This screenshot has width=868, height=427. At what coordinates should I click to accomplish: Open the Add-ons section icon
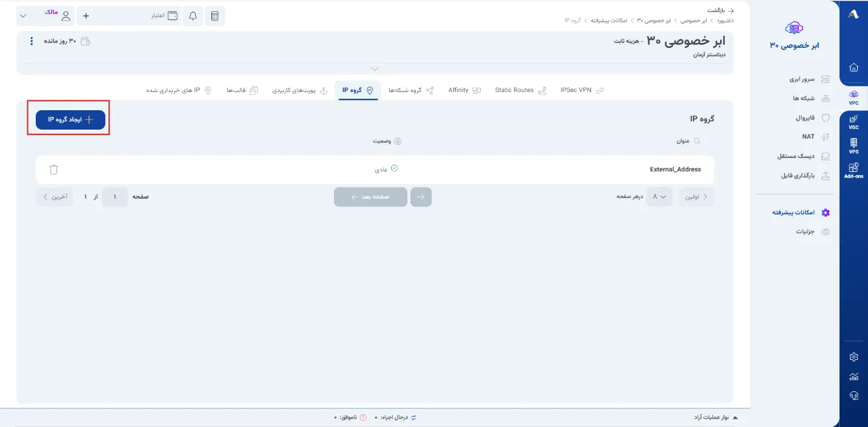pos(853,171)
